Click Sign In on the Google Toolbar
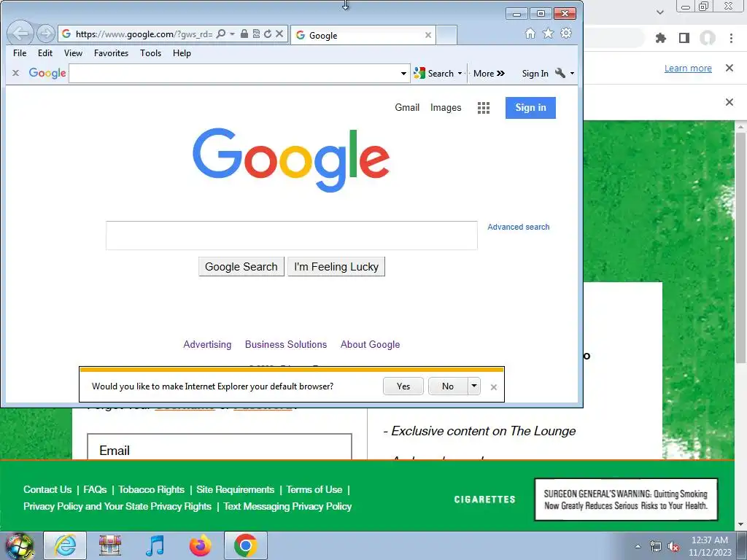This screenshot has width=747, height=560. click(535, 74)
